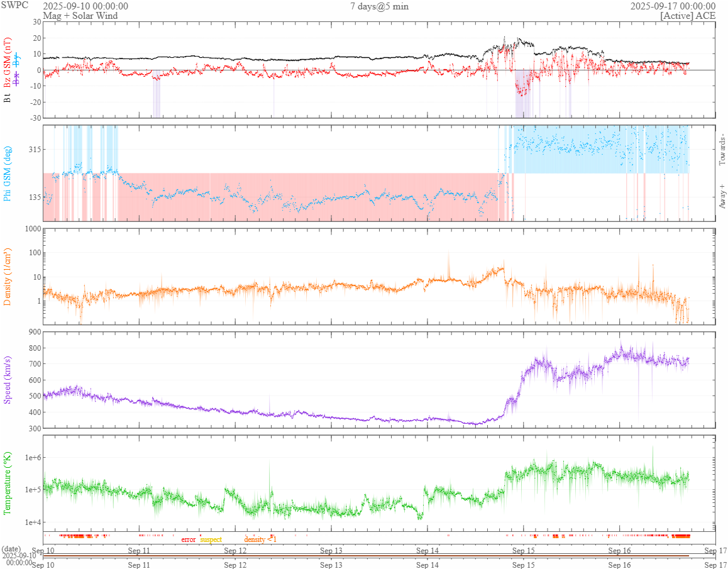Click the end time 2025-09-17 00:00:00 header
The height and width of the screenshot is (569, 728).
coord(673,6)
